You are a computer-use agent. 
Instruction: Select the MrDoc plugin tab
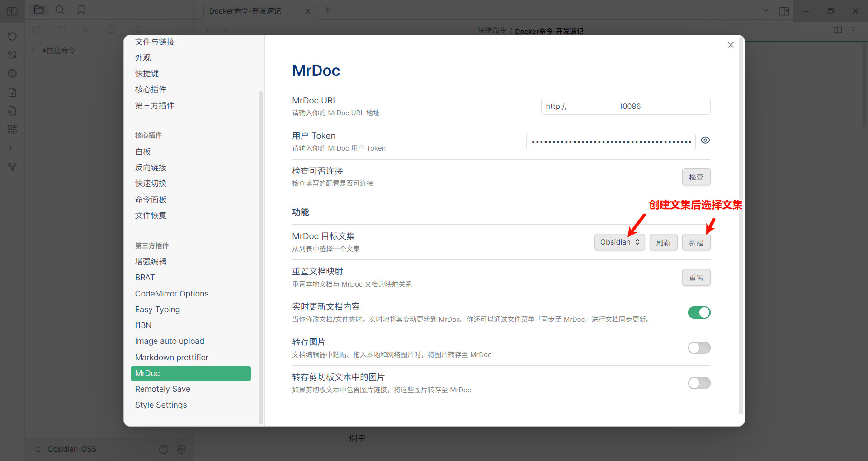(191, 373)
